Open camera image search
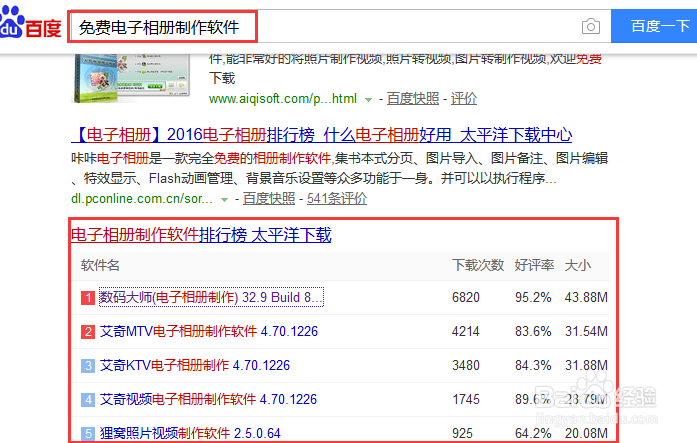 [591, 26]
